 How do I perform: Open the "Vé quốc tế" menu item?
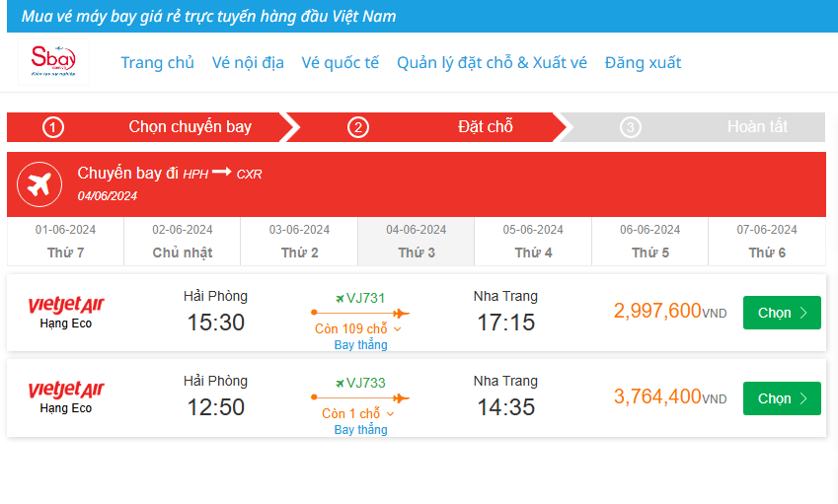coord(341,63)
